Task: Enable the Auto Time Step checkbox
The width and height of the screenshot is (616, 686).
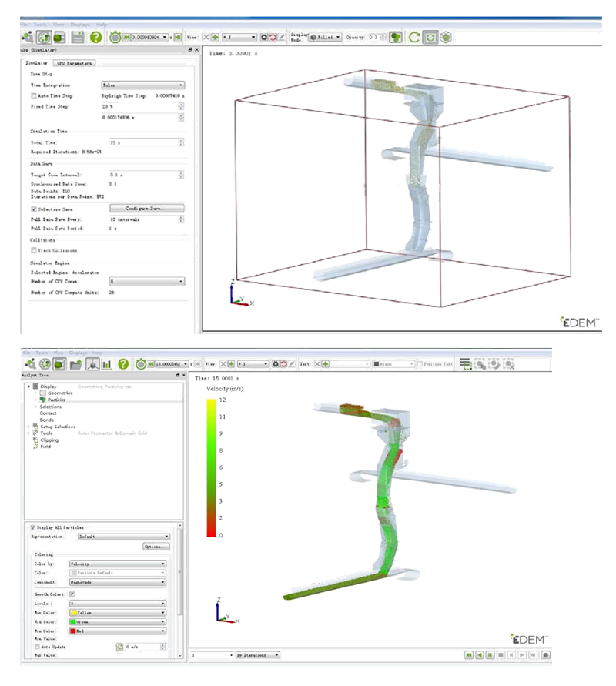Action: [x=33, y=95]
